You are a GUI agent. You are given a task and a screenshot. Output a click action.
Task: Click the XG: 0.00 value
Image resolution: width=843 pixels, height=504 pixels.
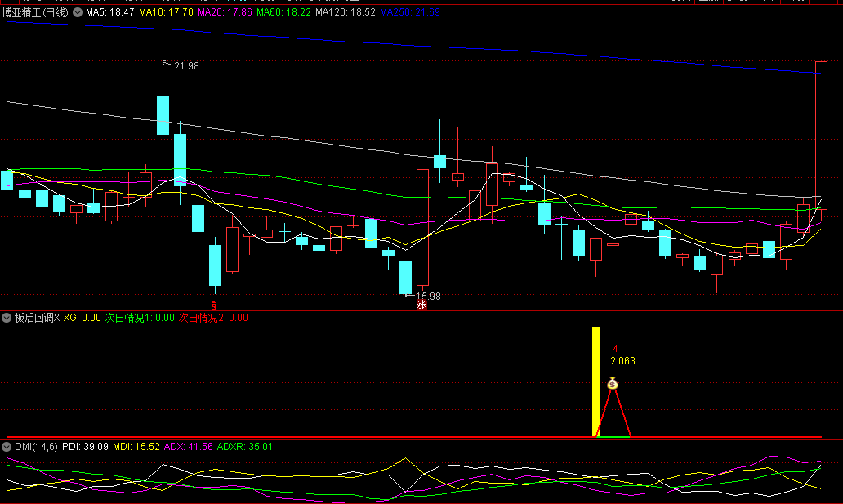83,318
